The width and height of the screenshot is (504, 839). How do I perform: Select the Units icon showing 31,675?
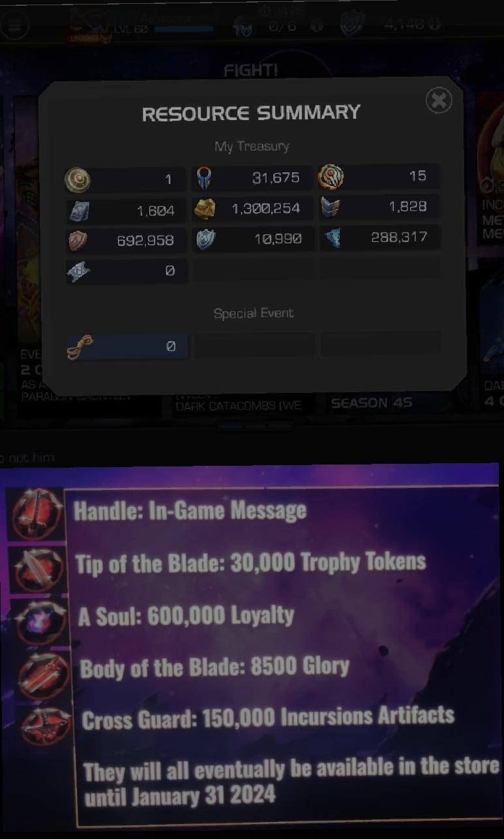coord(205,178)
